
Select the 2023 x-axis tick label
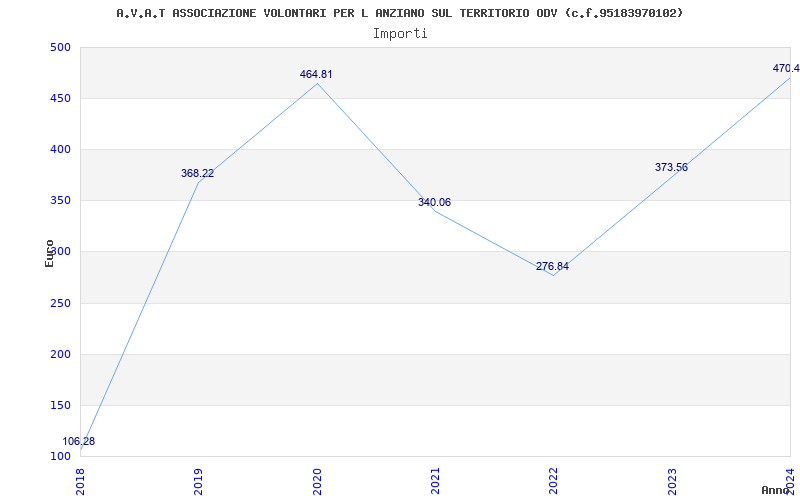point(672,482)
